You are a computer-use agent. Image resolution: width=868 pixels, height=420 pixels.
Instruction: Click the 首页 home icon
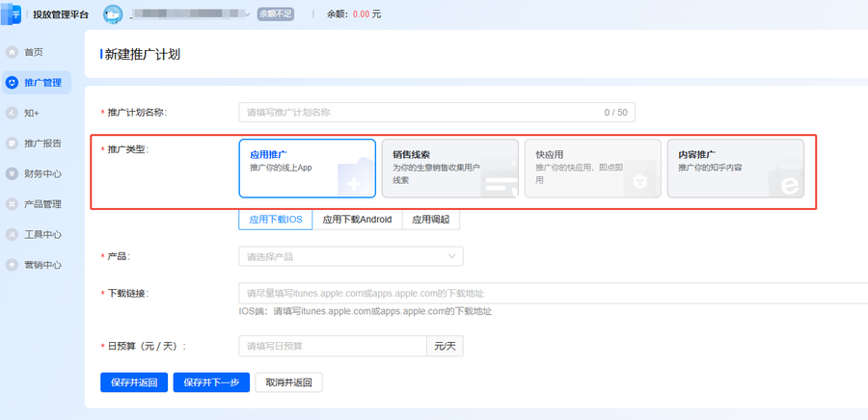point(12,52)
